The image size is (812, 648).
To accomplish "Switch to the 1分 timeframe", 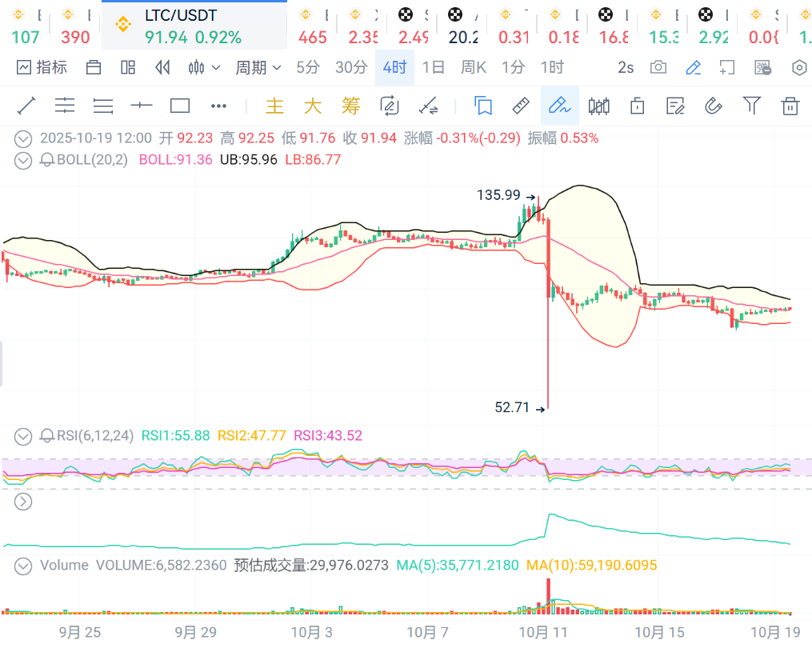I will click(513, 67).
